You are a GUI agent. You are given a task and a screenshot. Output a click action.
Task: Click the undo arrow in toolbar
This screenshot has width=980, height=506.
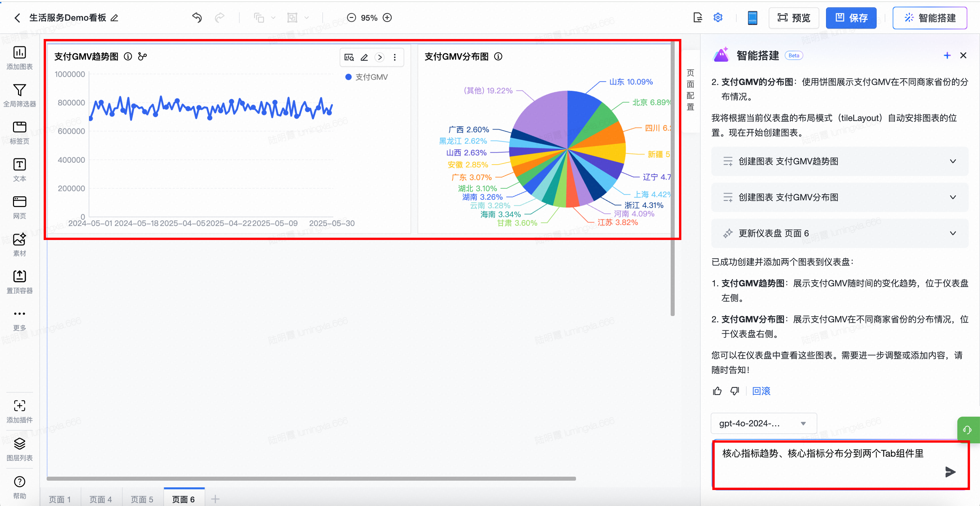[x=197, y=18]
